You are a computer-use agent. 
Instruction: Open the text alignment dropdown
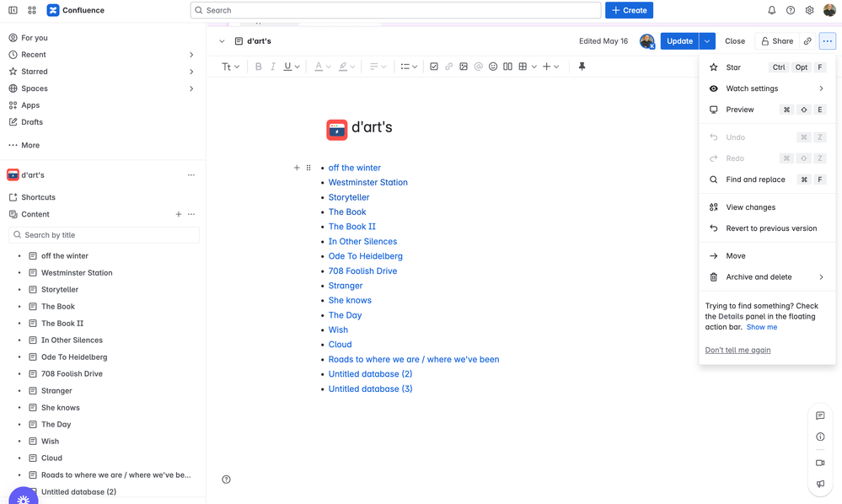click(x=378, y=67)
